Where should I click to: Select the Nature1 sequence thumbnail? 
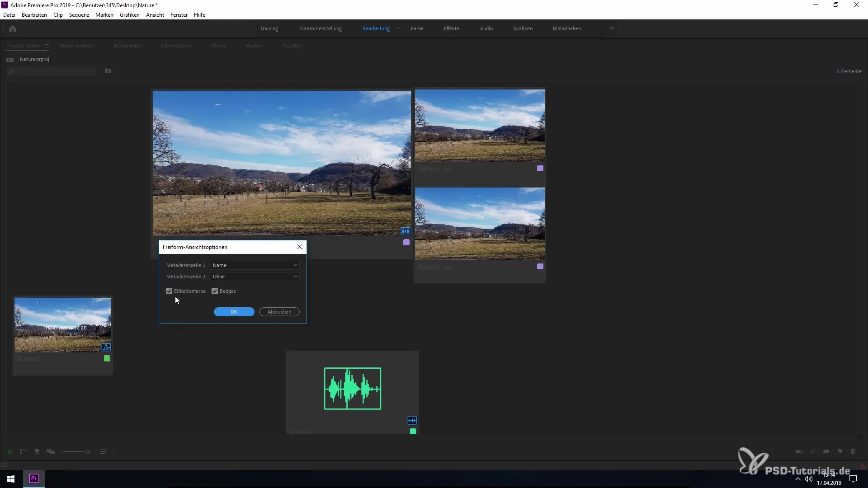click(x=62, y=325)
